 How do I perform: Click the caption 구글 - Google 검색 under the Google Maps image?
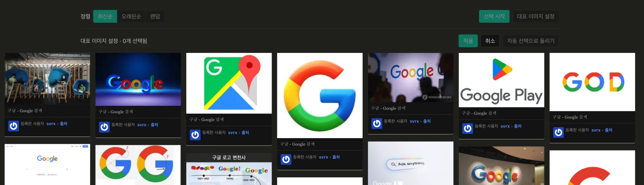coord(207,120)
